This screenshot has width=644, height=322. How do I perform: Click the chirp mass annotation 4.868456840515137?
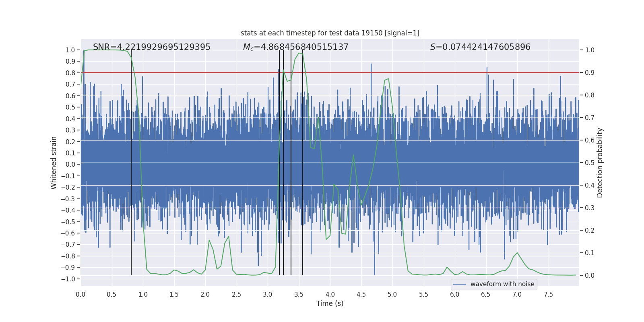[296, 47]
